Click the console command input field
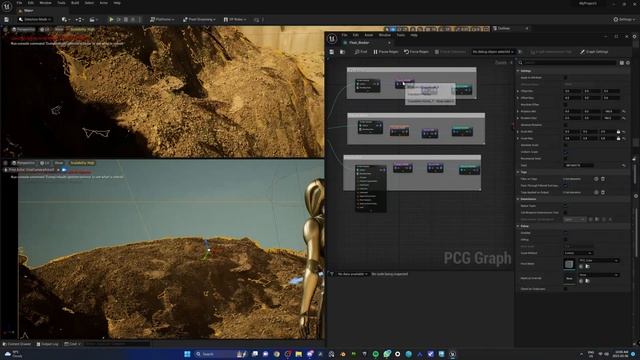This screenshot has width=640, height=360. point(116,344)
